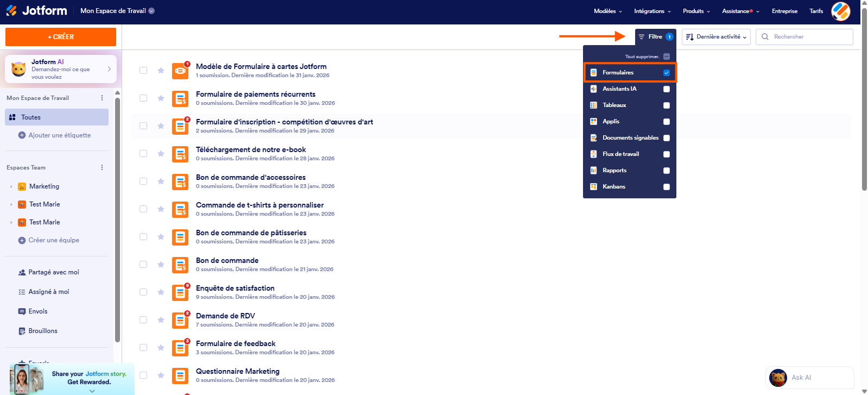Open the Jotform AI assistant card
This screenshot has height=395, width=868.
[61, 69]
